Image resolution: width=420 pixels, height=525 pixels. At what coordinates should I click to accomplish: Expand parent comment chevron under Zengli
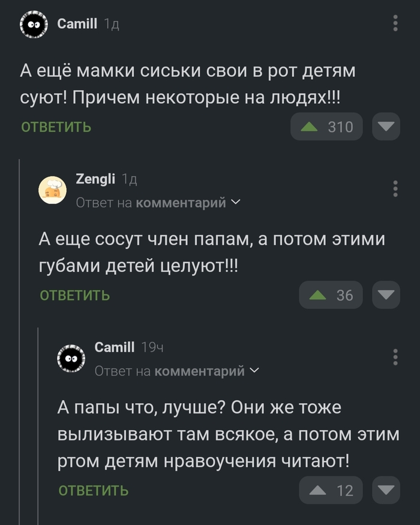click(x=235, y=203)
